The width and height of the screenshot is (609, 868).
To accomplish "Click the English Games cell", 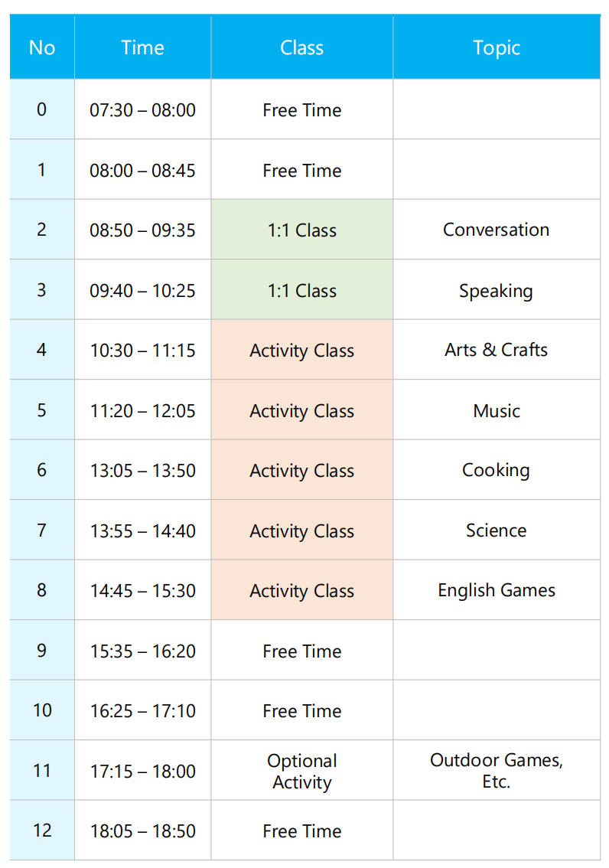I will [497, 590].
